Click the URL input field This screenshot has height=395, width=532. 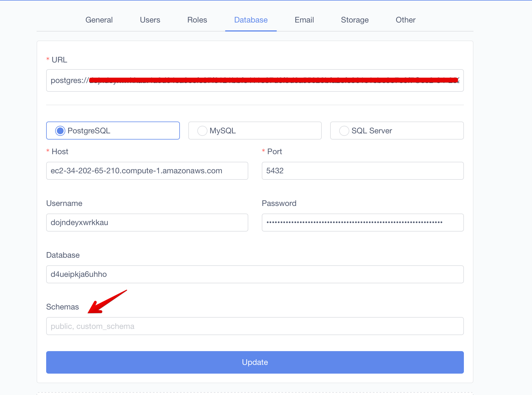click(255, 80)
